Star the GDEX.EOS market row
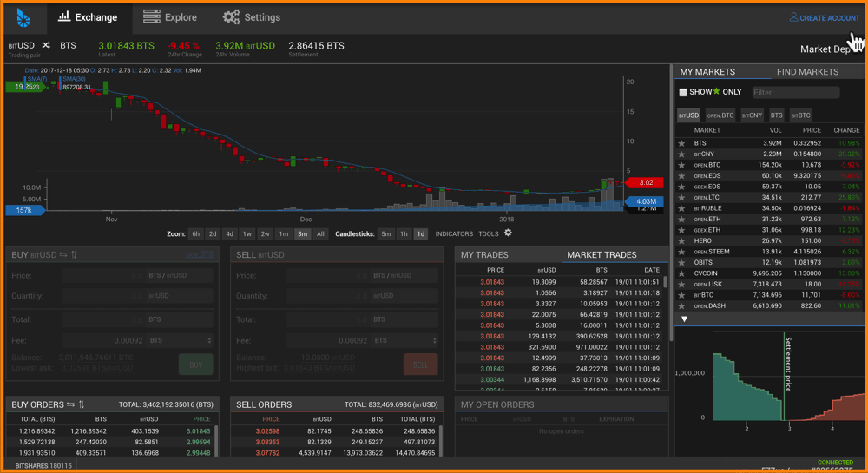The height and width of the screenshot is (473, 868). coord(682,187)
